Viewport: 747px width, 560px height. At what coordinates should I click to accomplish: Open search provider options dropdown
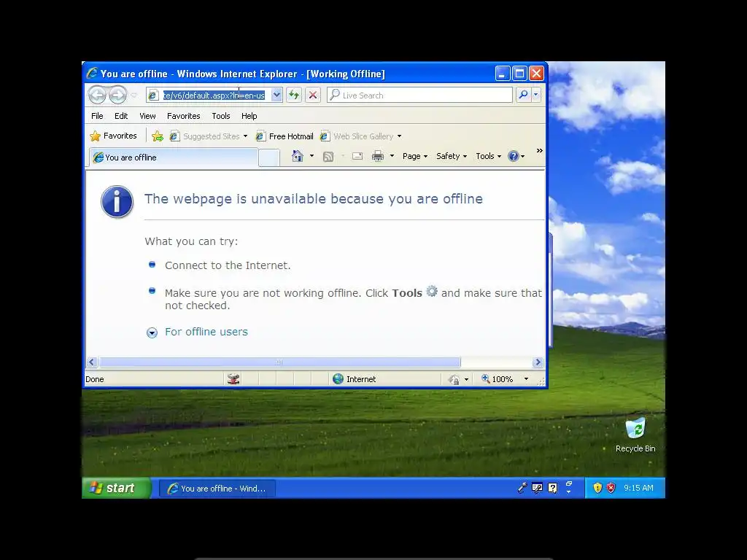tap(536, 95)
